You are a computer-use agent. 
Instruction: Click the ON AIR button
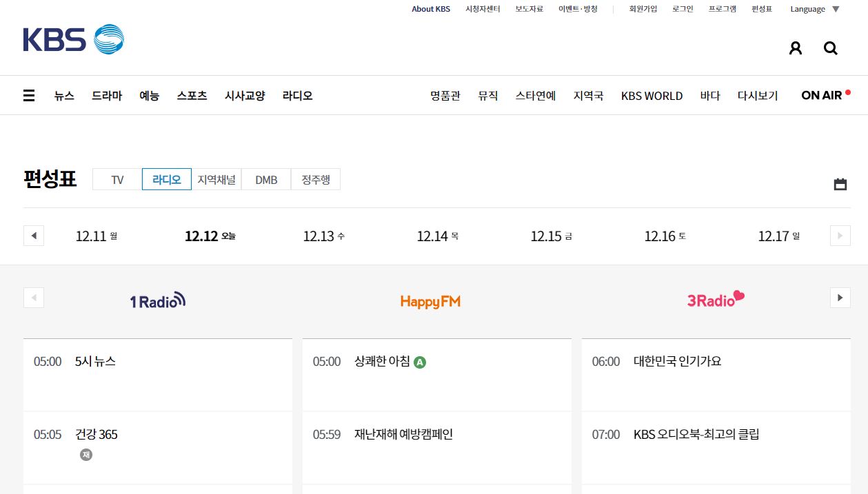coord(825,95)
